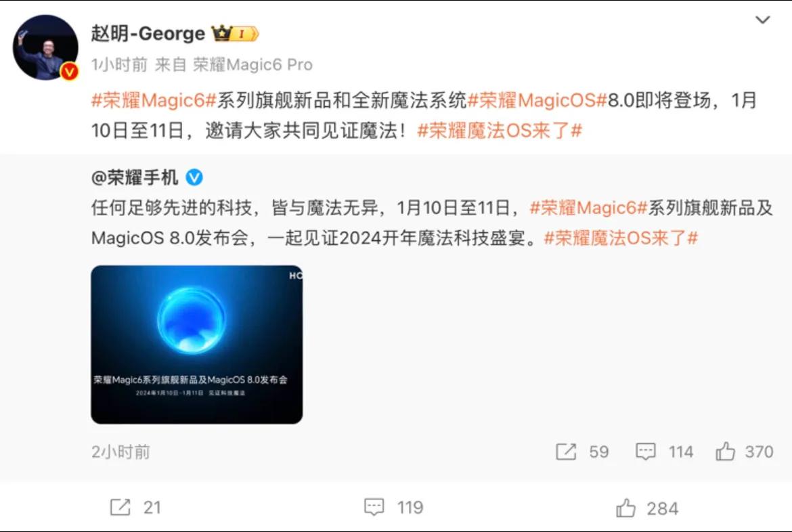This screenshot has width=792, height=532.
Task: Click 赵明-George's profile avatar
Action: (x=45, y=47)
